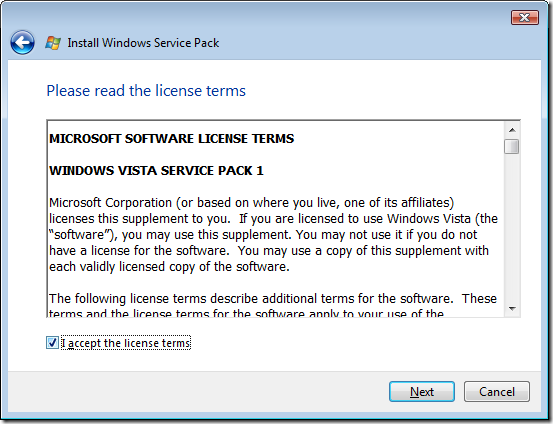Click the partially visible bottom line of license text
Viewport: 553px width, 424px height.
pyautogui.click(x=246, y=313)
